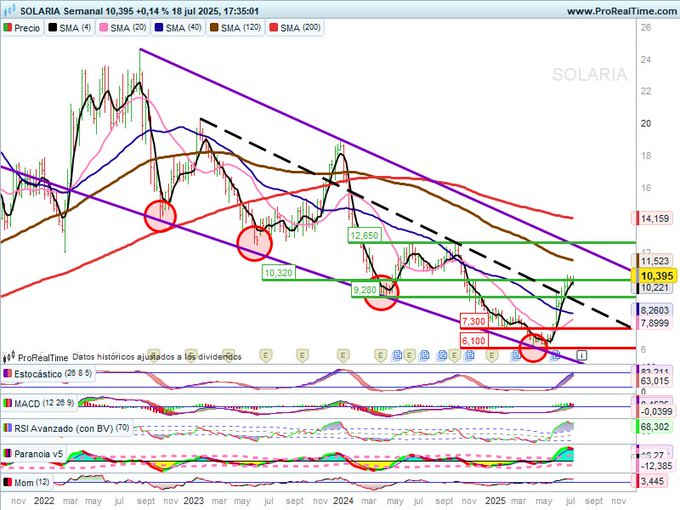Click the info icon in the event row

coord(582,356)
